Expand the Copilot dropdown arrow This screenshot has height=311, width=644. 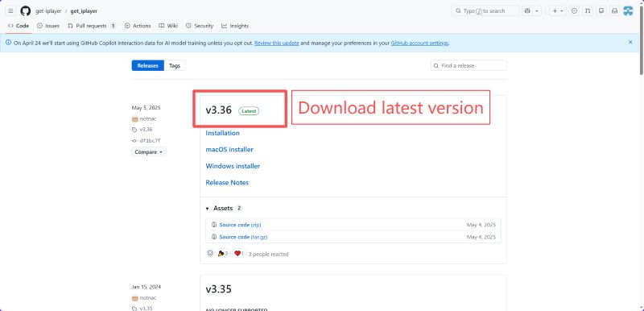click(x=537, y=11)
